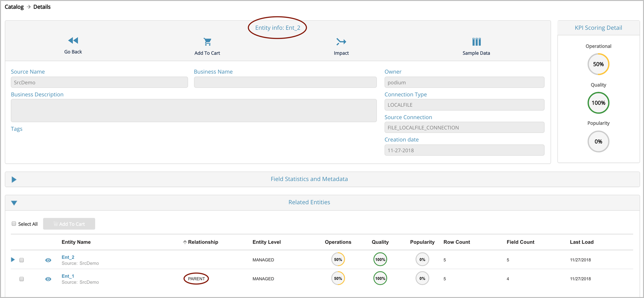Click the Popularity 0% KPI circle
This screenshot has height=298, width=644.
point(598,141)
